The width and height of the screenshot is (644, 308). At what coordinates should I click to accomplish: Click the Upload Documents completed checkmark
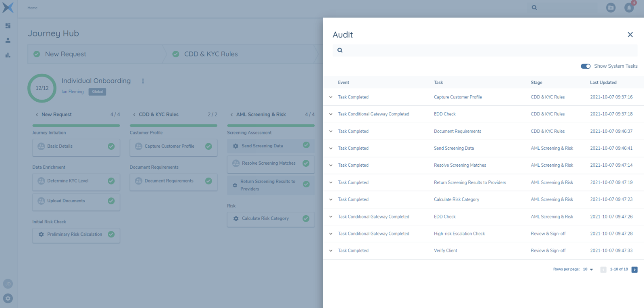coord(111,201)
